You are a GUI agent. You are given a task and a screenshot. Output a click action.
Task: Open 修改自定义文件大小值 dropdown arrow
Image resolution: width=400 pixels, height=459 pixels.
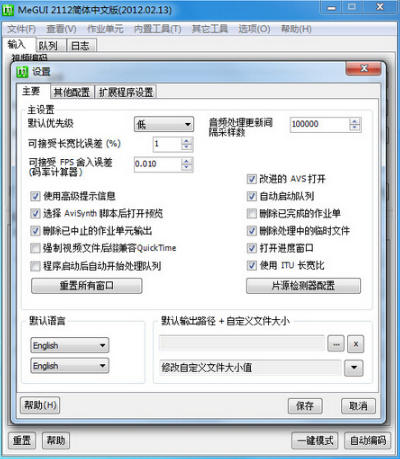(x=354, y=368)
